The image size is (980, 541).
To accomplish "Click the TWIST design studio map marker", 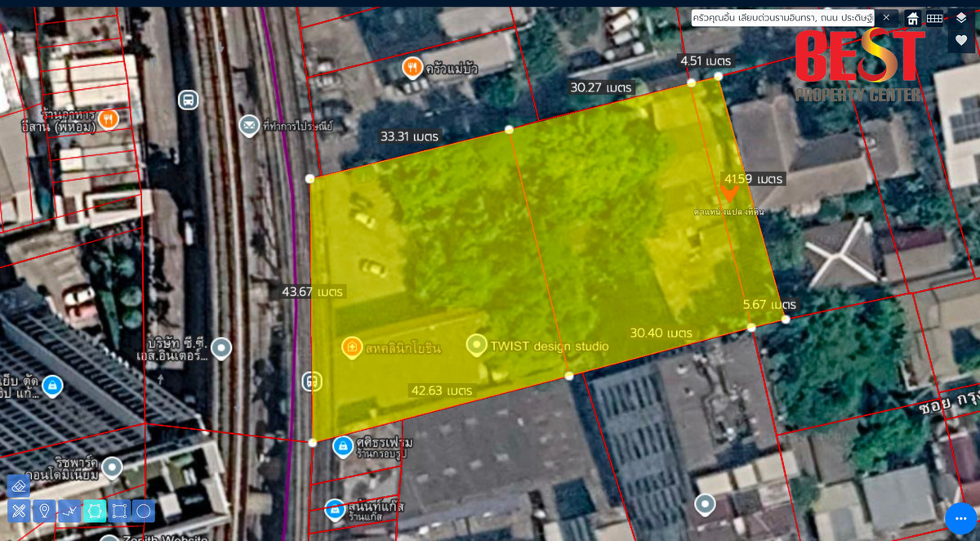I will tap(476, 346).
